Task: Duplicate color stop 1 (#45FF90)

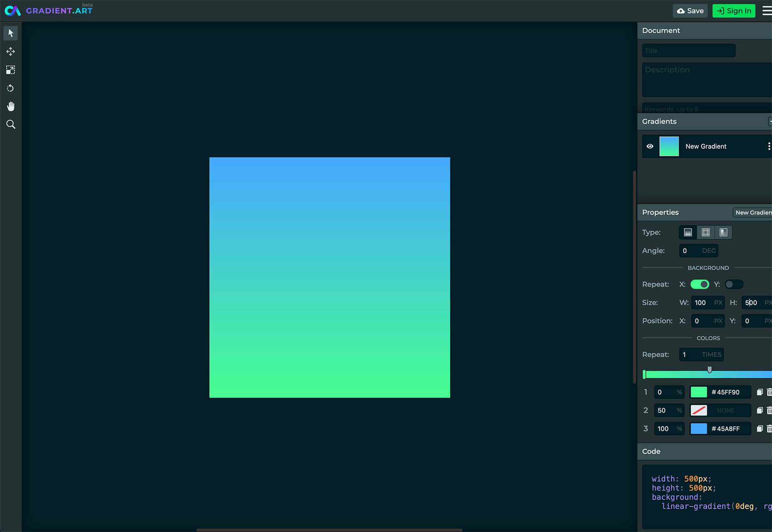Action: (760, 392)
